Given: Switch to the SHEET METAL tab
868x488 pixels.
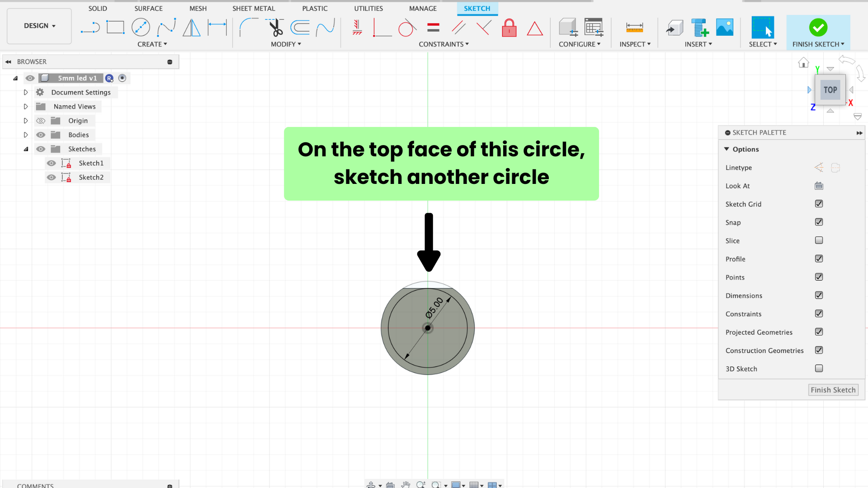Looking at the screenshot, I should [x=254, y=9].
